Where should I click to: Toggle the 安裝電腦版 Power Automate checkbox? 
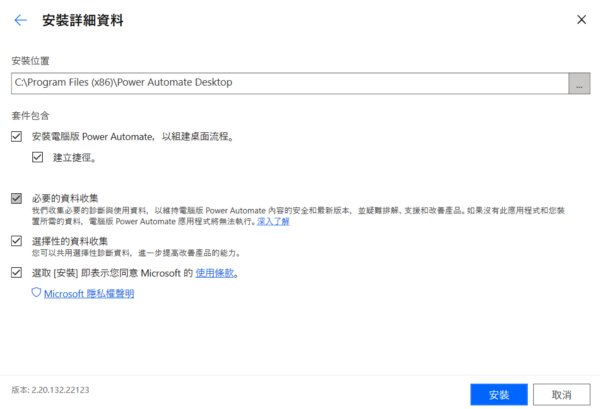click(16, 137)
